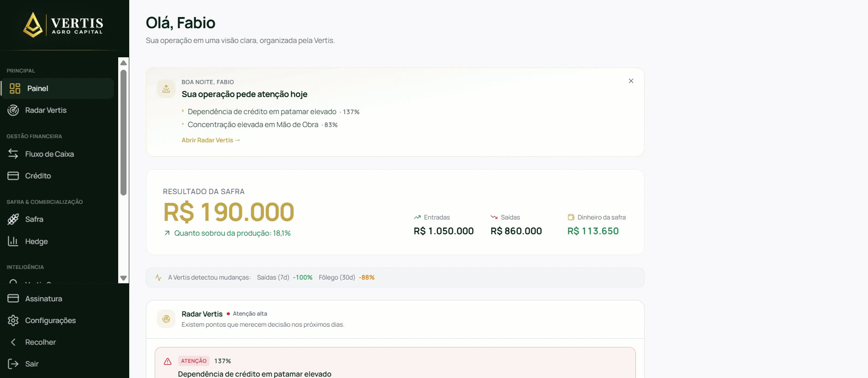
Task: Click the Safra wheat icon
Action: pyautogui.click(x=13, y=219)
